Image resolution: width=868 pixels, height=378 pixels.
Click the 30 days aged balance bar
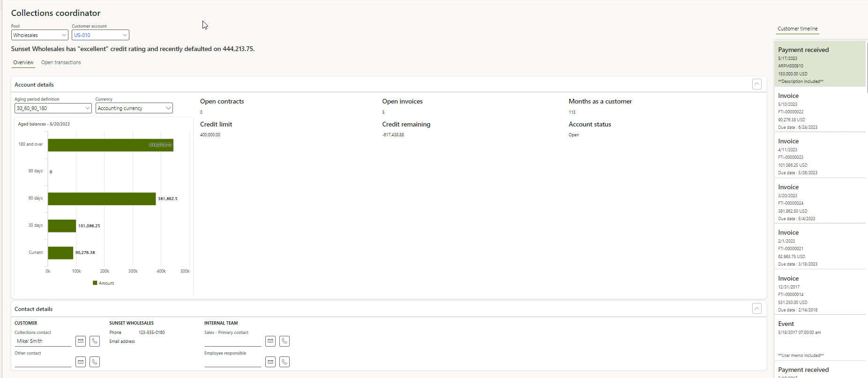(x=62, y=226)
